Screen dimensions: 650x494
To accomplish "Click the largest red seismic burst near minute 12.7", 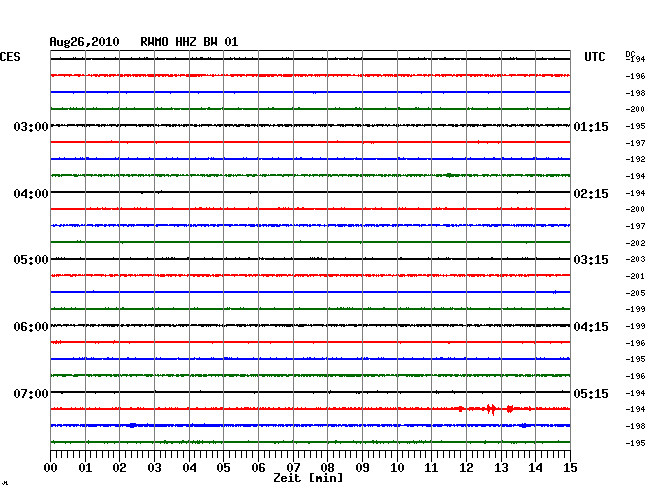I will point(492,409).
